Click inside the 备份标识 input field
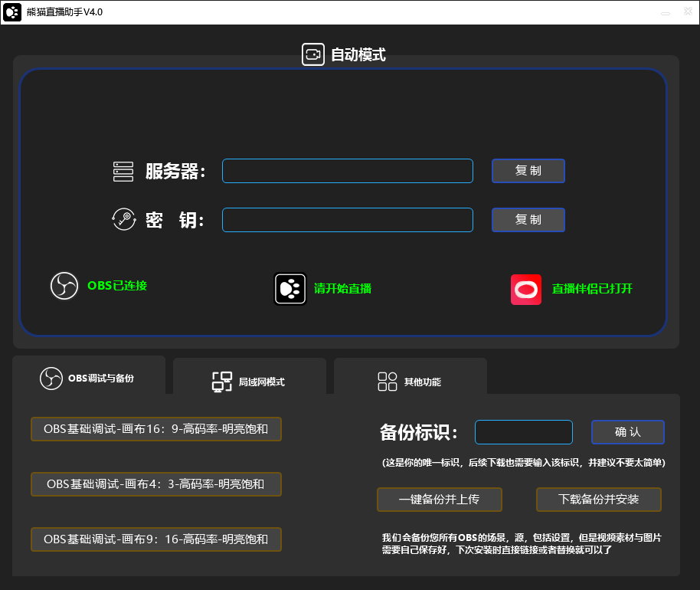Viewport: 700px width, 590px height. click(x=523, y=431)
